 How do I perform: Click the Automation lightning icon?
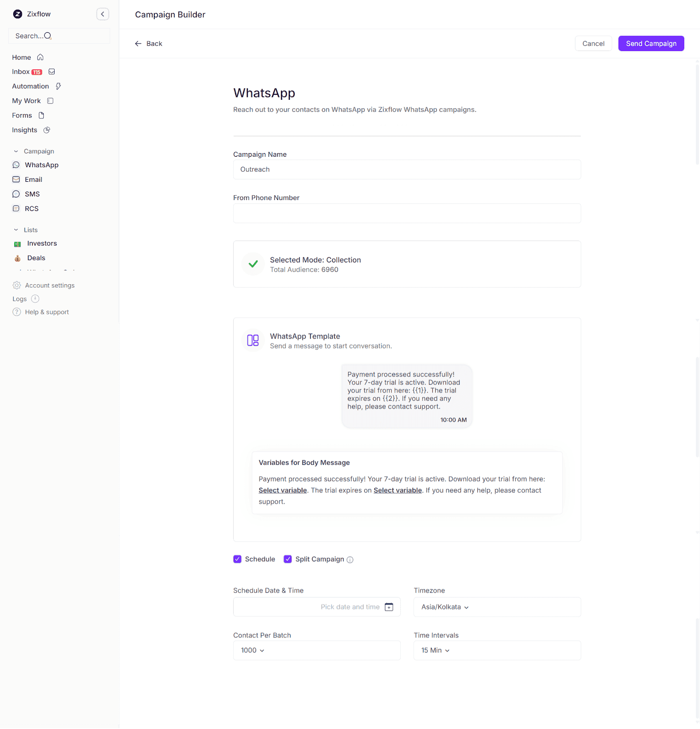58,87
